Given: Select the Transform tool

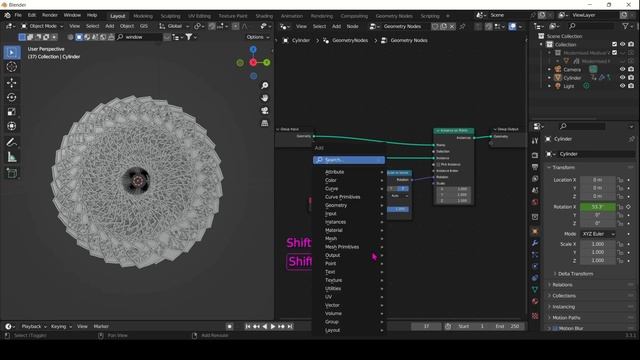Looking at the screenshot, I should [12, 126].
